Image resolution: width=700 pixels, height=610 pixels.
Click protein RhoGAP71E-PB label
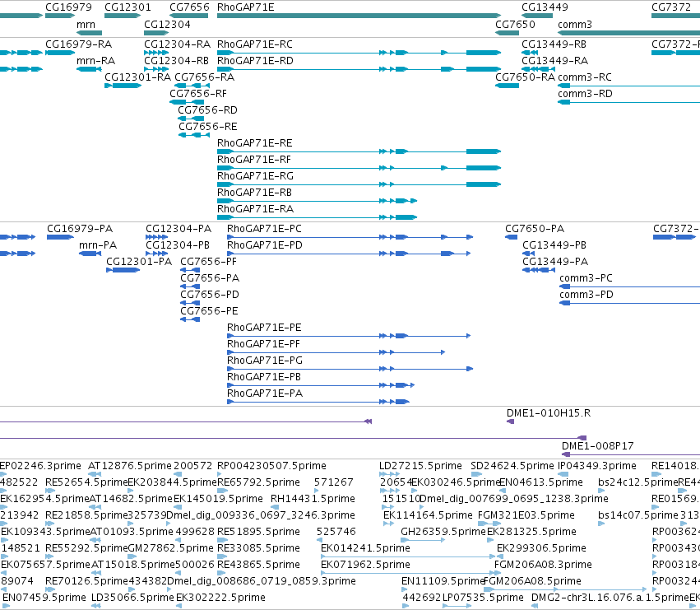tap(264, 377)
